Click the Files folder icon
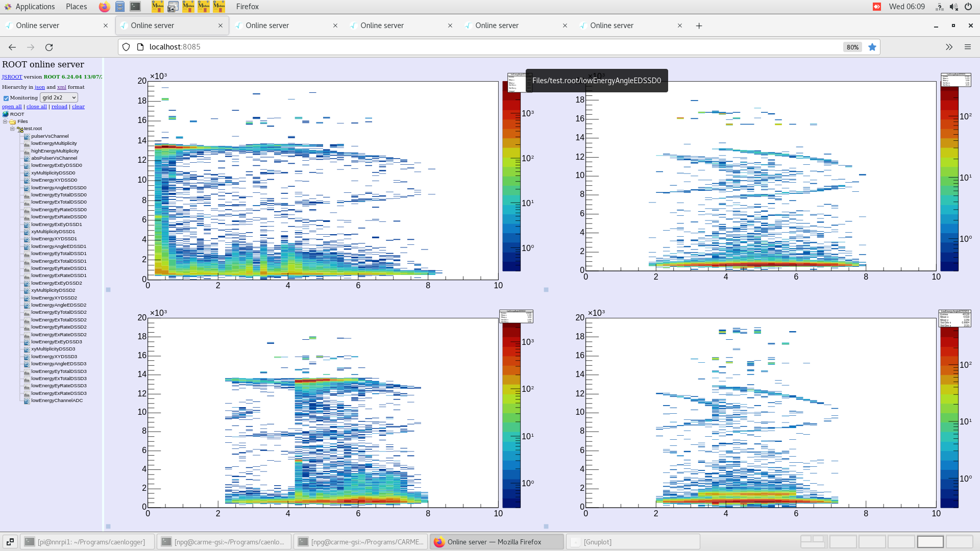980x551 pixels. 13,121
